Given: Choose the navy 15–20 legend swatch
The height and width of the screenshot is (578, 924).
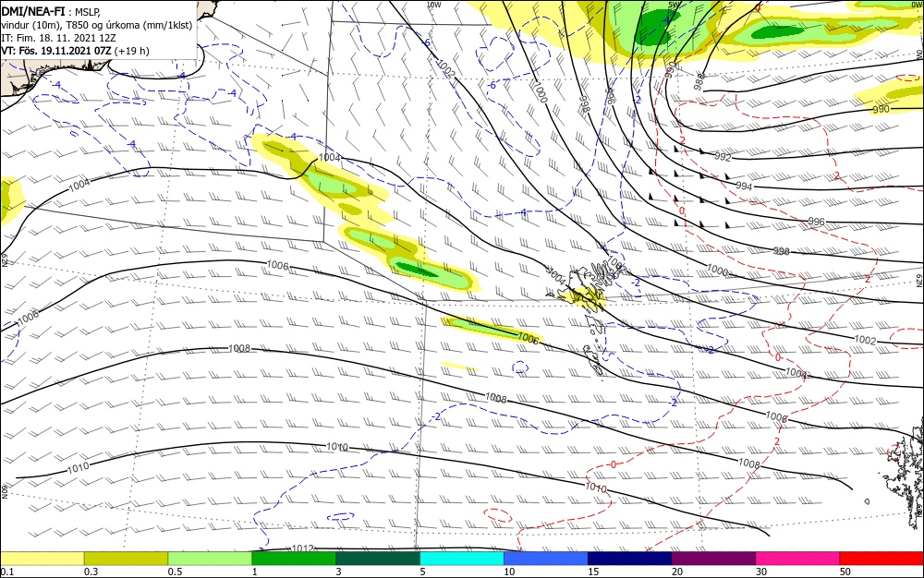Looking at the screenshot, I should tap(630, 559).
